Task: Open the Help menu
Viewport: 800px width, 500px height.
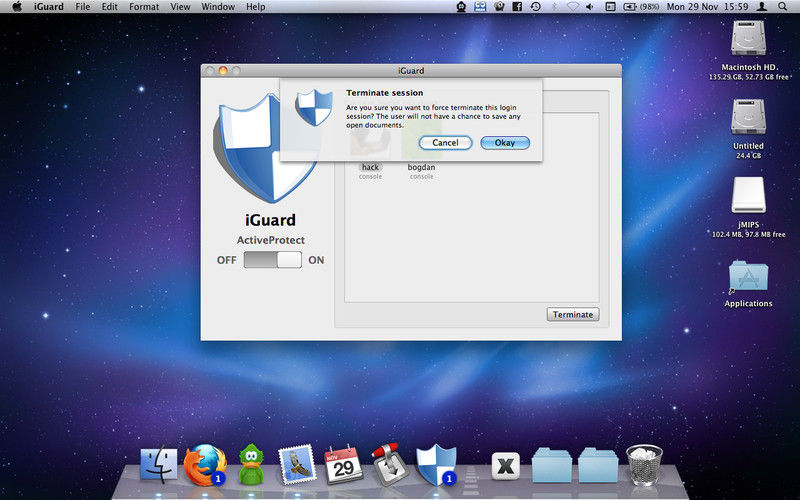Action: 256,7
